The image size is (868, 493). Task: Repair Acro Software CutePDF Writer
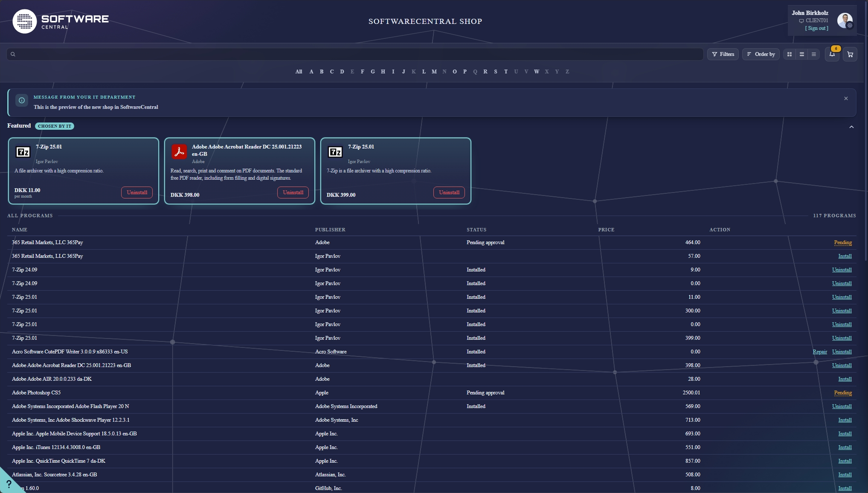coord(819,352)
